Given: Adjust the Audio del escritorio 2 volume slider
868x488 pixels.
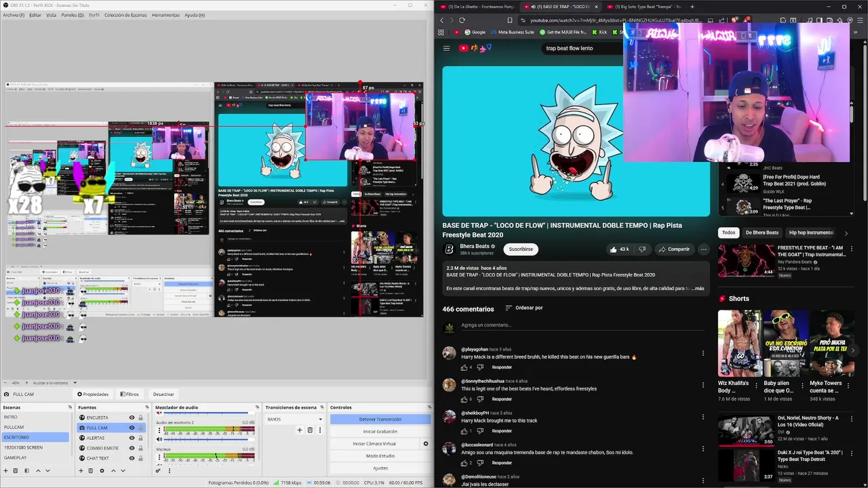Looking at the screenshot, I should (209, 439).
